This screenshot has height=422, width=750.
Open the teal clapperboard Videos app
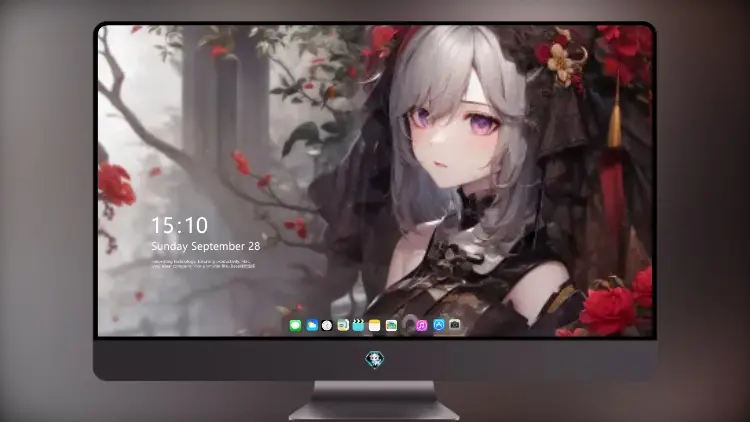coord(358,325)
